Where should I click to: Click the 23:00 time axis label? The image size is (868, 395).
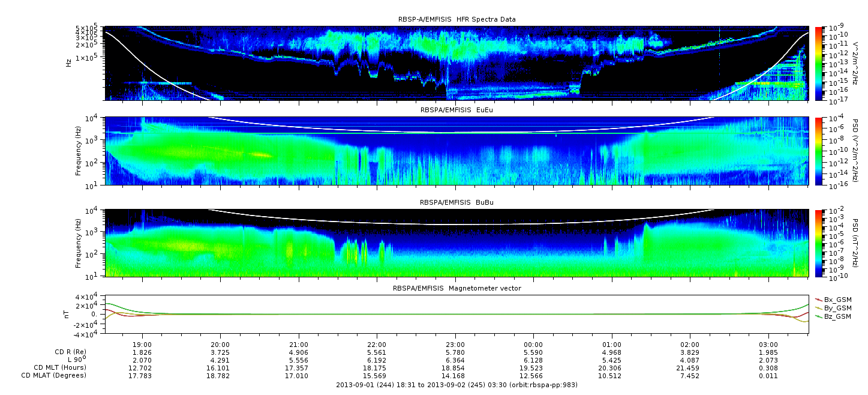(x=455, y=344)
